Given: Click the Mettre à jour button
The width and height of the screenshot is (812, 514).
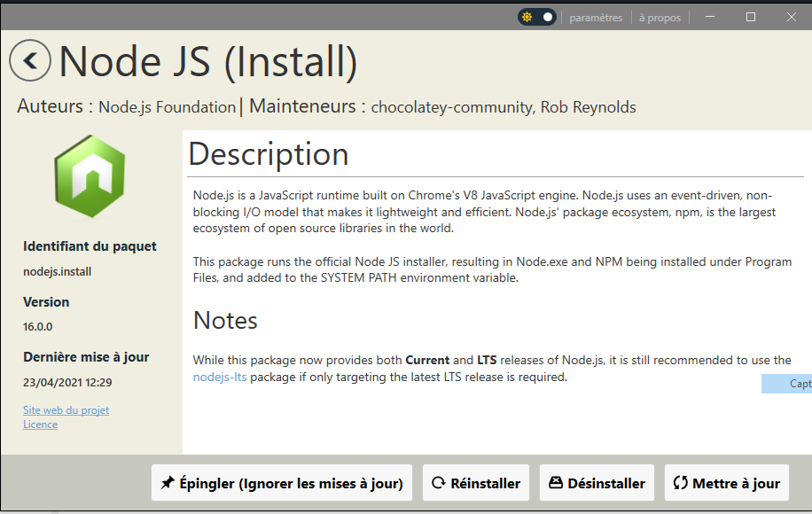Looking at the screenshot, I should (727, 483).
